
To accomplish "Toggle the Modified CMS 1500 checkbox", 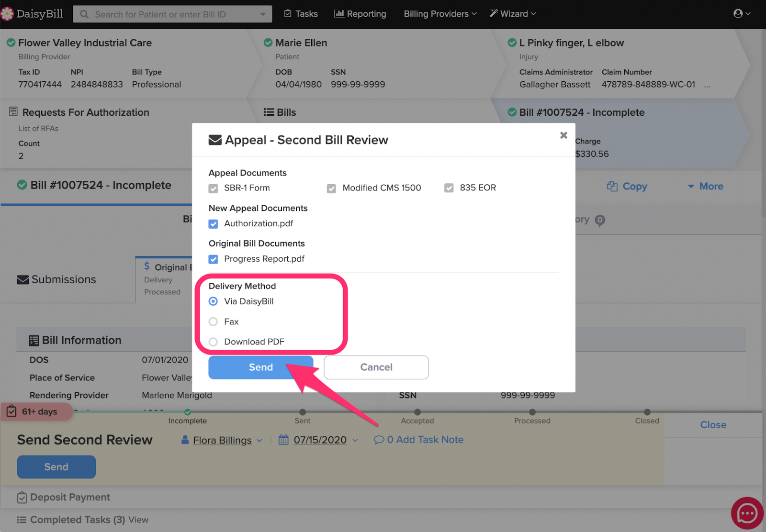I will pos(331,188).
